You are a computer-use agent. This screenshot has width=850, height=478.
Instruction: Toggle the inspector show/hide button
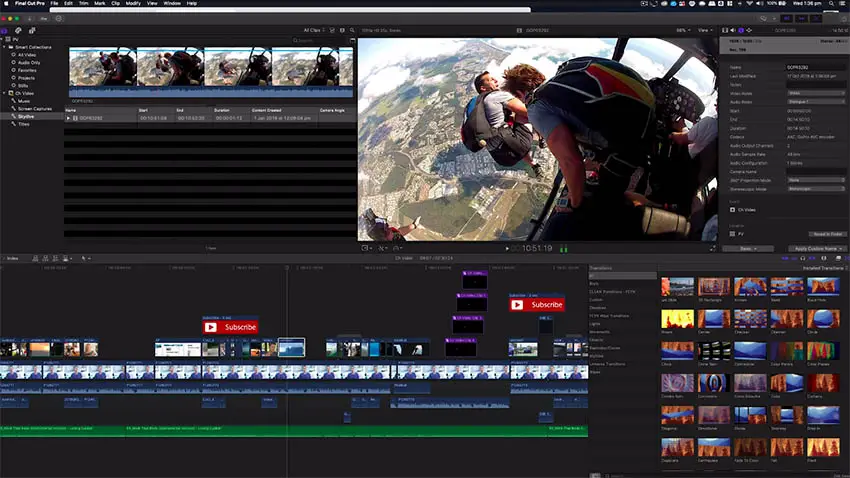point(816,18)
